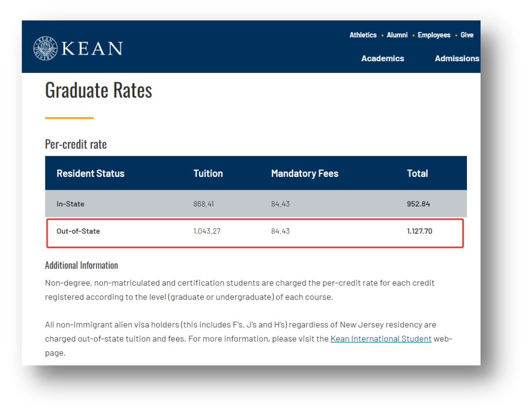Click the KEAN wordmark in header
The image size is (532, 414).
[92, 48]
